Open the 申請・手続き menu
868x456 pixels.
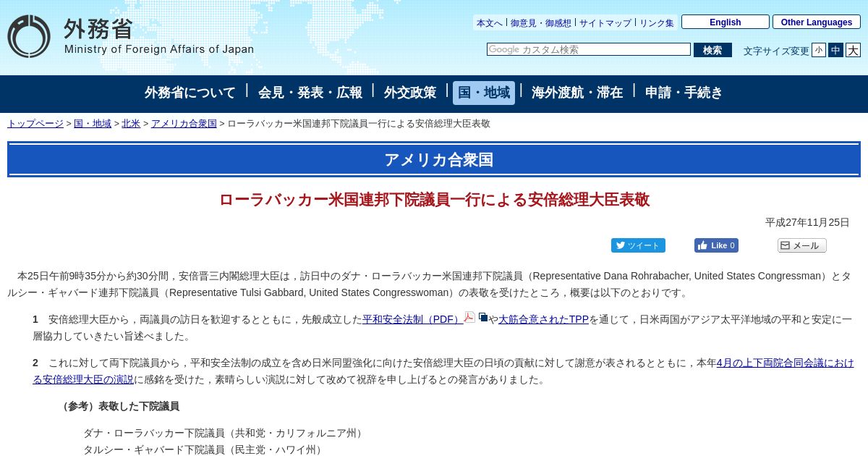684,93
